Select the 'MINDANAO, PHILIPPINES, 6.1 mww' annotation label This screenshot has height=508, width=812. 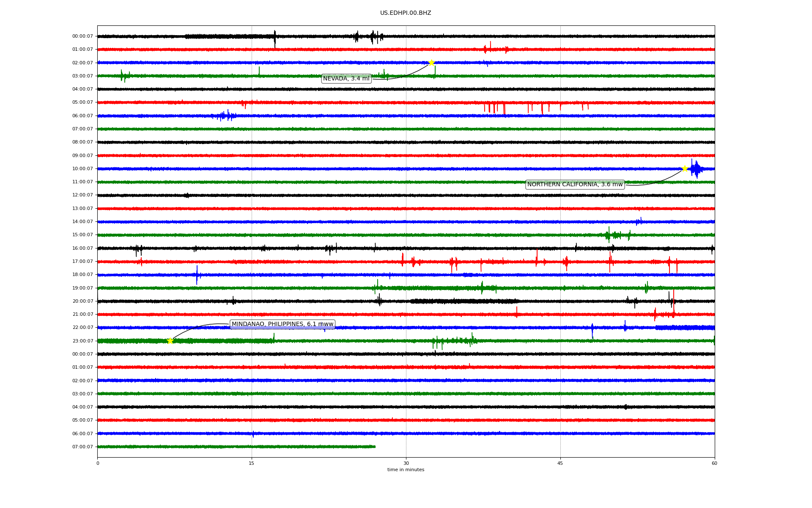[x=283, y=324]
